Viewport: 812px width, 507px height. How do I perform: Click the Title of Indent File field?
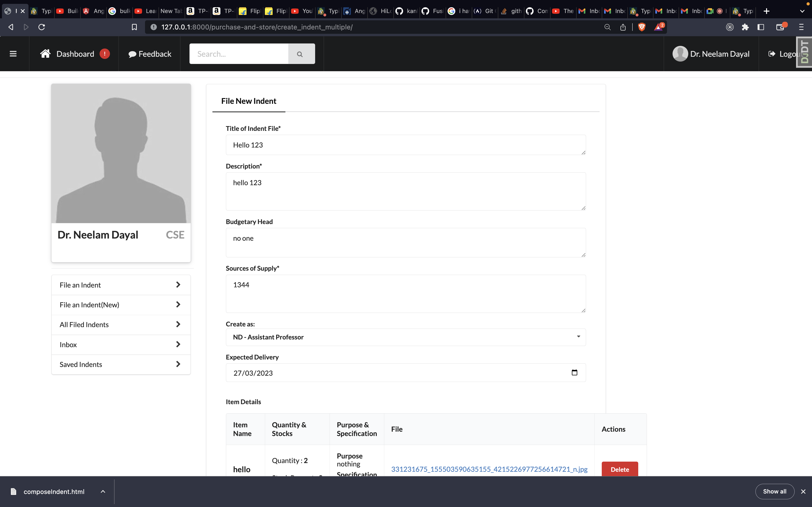pyautogui.click(x=405, y=145)
